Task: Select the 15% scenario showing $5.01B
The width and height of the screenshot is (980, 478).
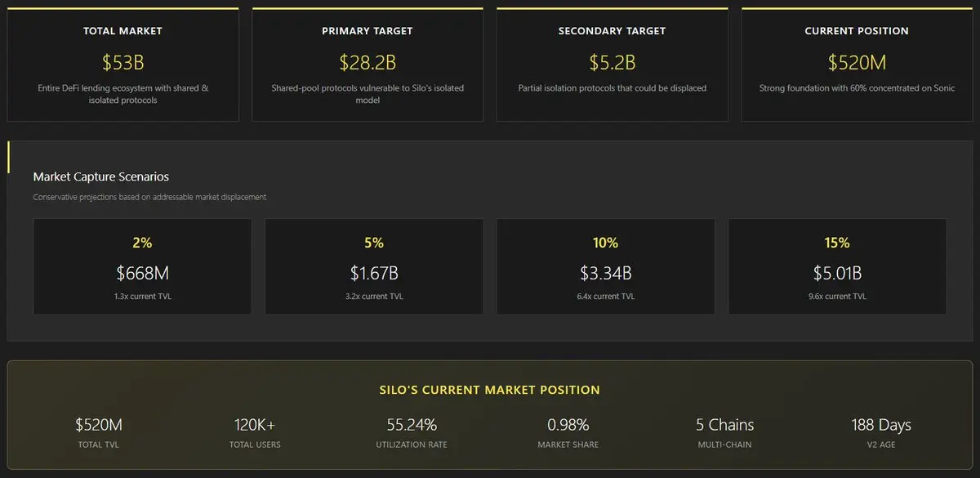Action: 837,266
